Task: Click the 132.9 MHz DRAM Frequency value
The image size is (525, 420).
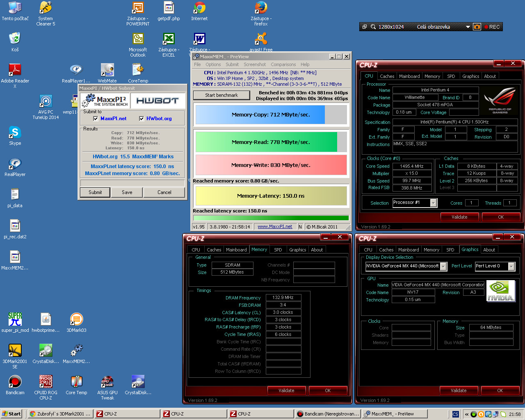Action: pos(283,298)
